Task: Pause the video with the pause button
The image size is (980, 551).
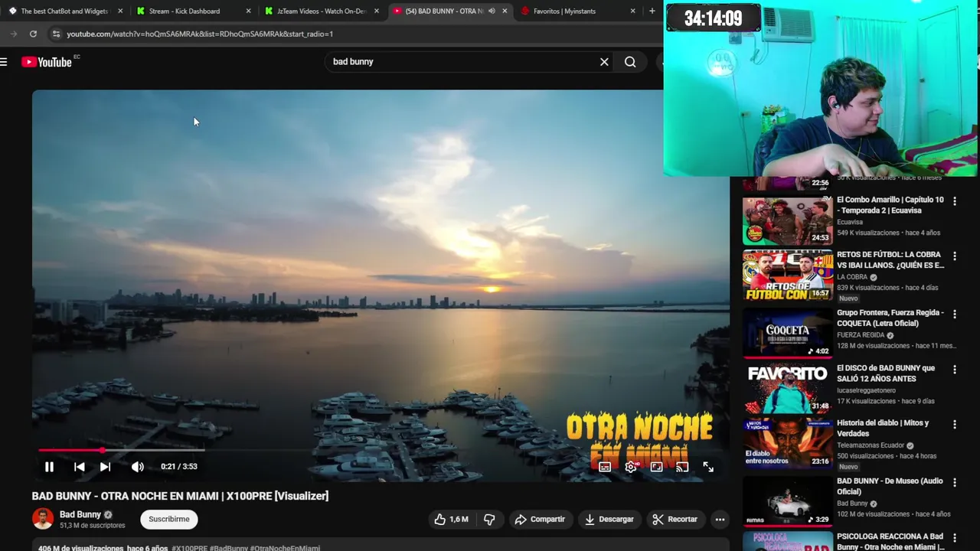Action: pyautogui.click(x=49, y=467)
